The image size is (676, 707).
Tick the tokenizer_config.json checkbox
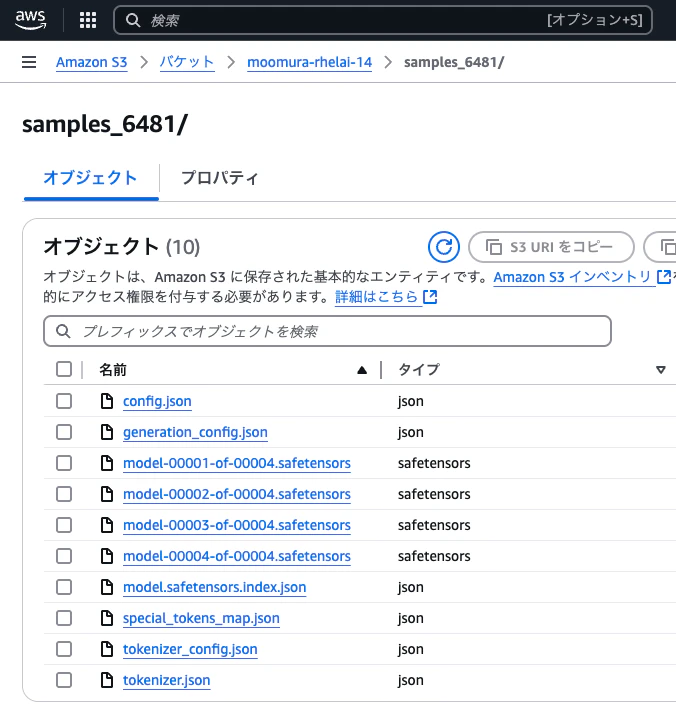[x=64, y=649]
